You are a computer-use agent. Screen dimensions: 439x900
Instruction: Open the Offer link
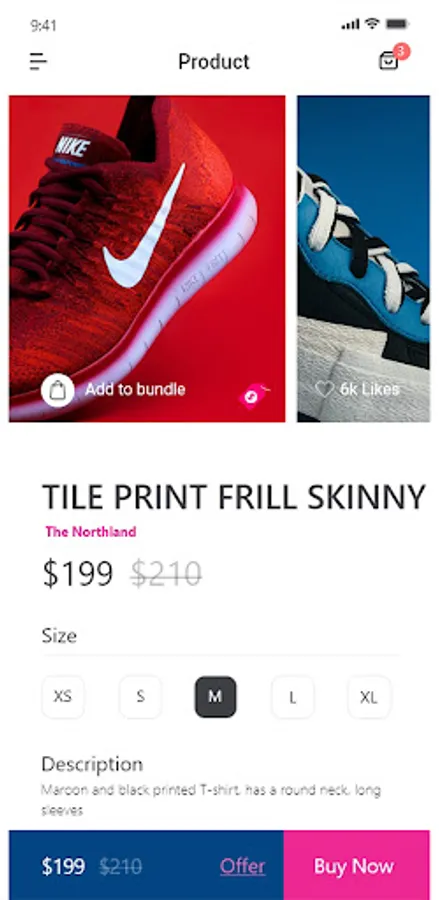pyautogui.click(x=242, y=866)
